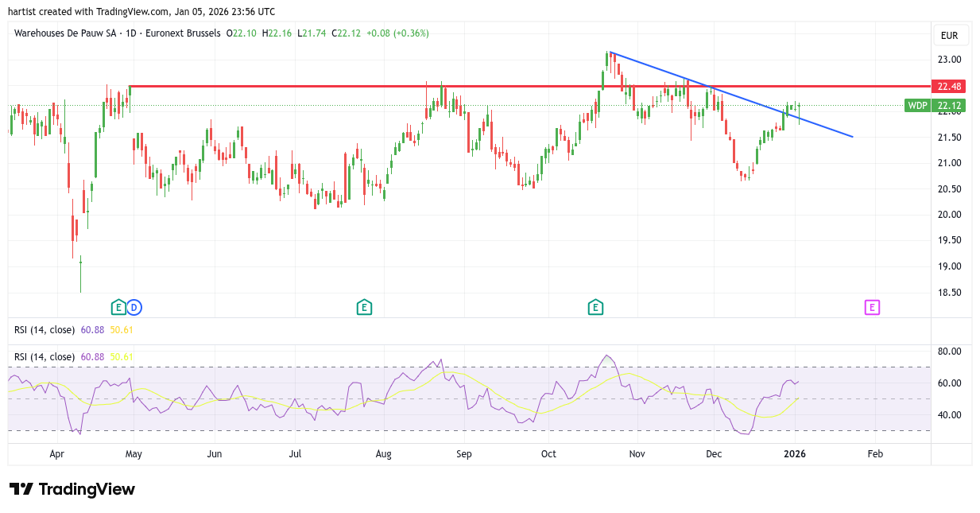Click the Warehouses De Pauw SA symbol title

pyautogui.click(x=65, y=33)
